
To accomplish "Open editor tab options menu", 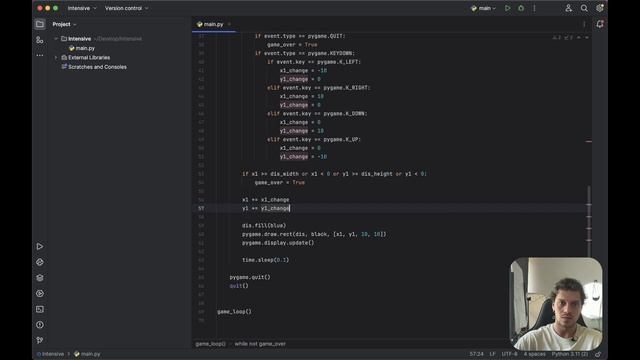I will pyautogui.click(x=584, y=24).
